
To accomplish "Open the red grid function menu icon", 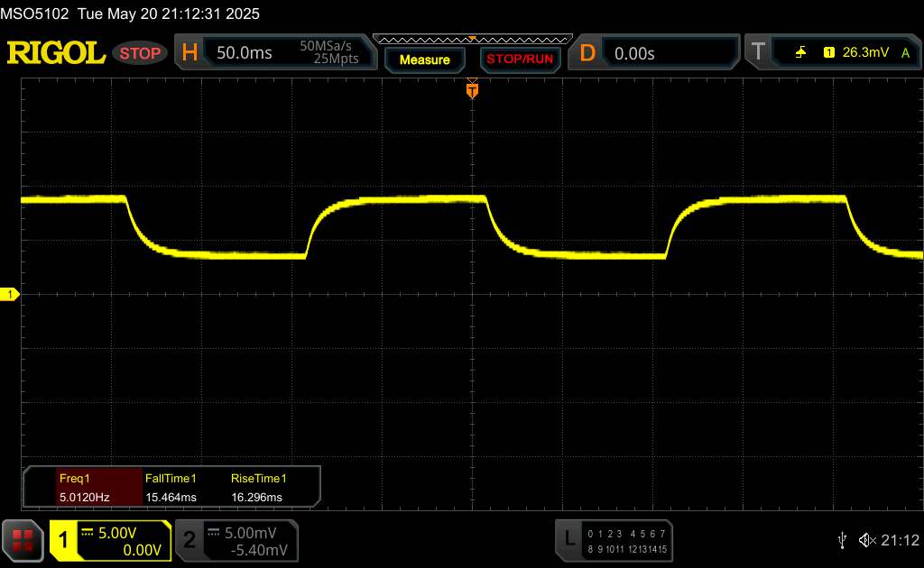I will (x=23, y=540).
